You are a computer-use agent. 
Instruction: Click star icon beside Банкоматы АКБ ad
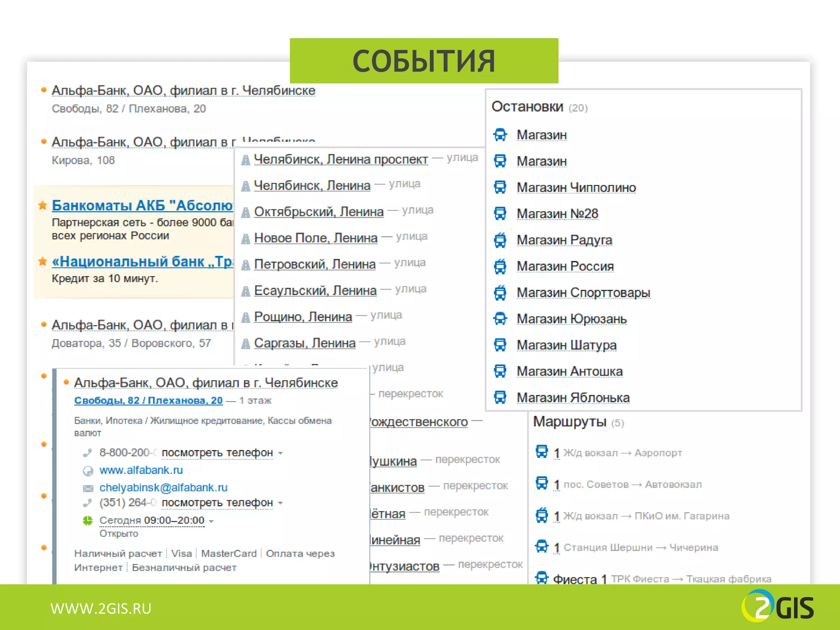[43, 205]
